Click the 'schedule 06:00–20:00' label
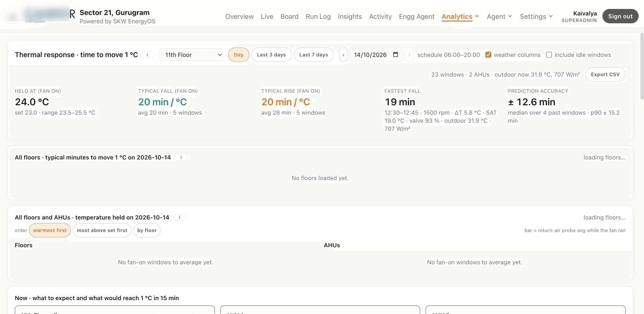This screenshot has height=314, width=644. [x=449, y=55]
